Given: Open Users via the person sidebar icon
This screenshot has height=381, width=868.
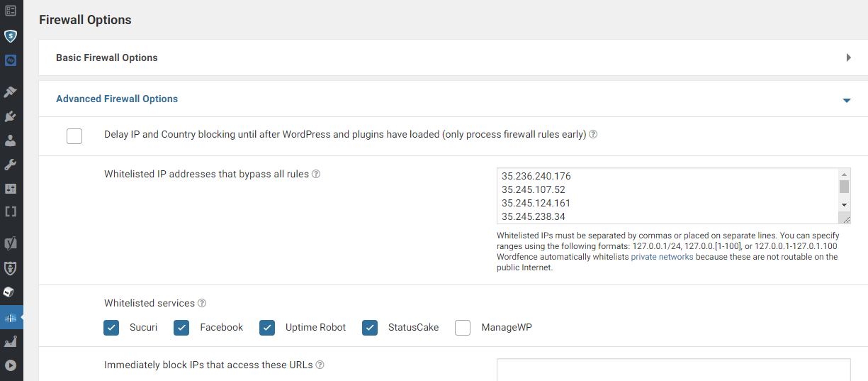Looking at the screenshot, I should click(x=11, y=140).
